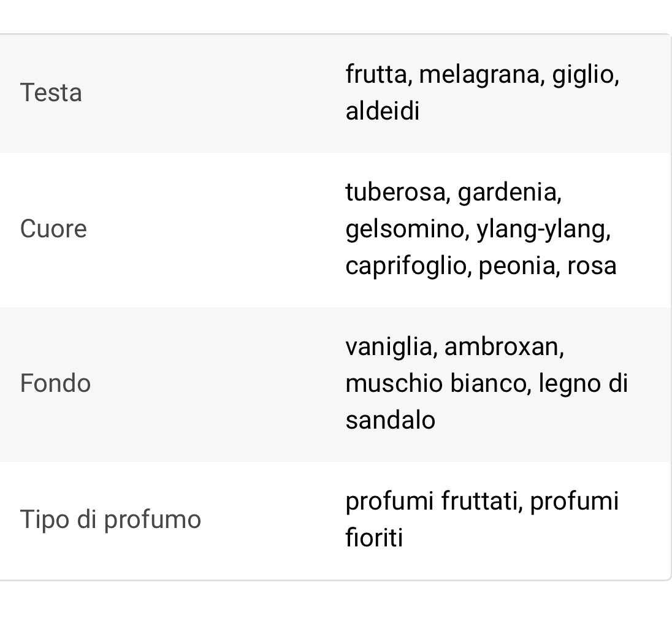Click frutta in the Testa notes
The image size is (672, 620).
[376, 74]
